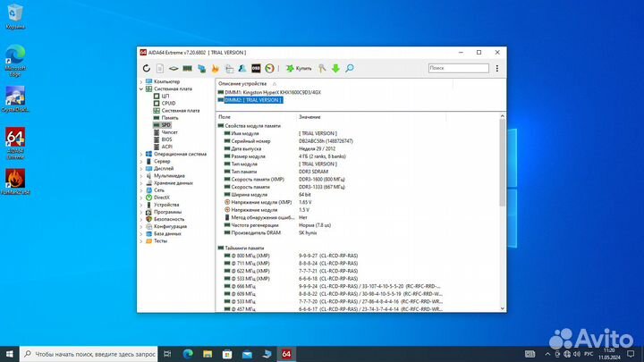The height and width of the screenshot is (362, 644).
Task: Open the Windows Start menu
Action: coord(10,354)
